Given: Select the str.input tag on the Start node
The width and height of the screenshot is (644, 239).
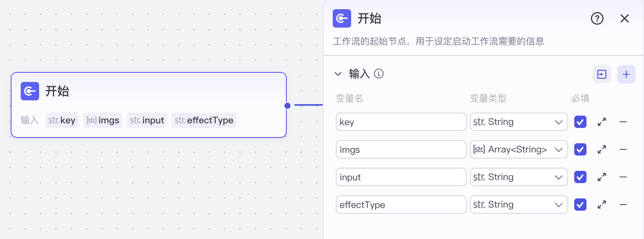Looking at the screenshot, I should point(147,120).
